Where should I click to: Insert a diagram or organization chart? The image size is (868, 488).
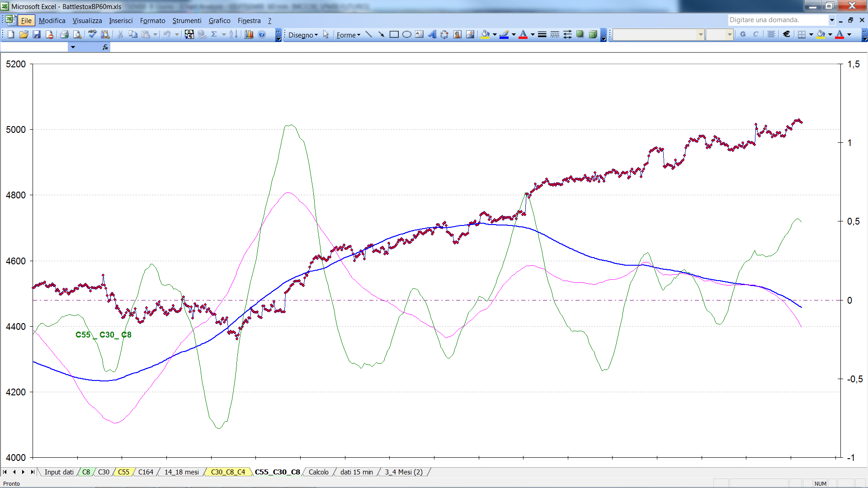pyautogui.click(x=445, y=34)
